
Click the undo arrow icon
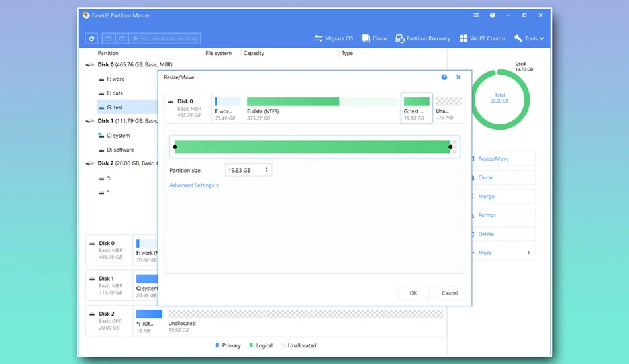(109, 38)
